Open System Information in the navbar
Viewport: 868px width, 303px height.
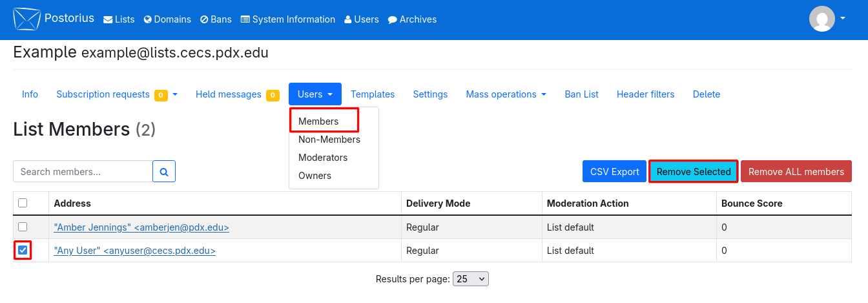(288, 19)
